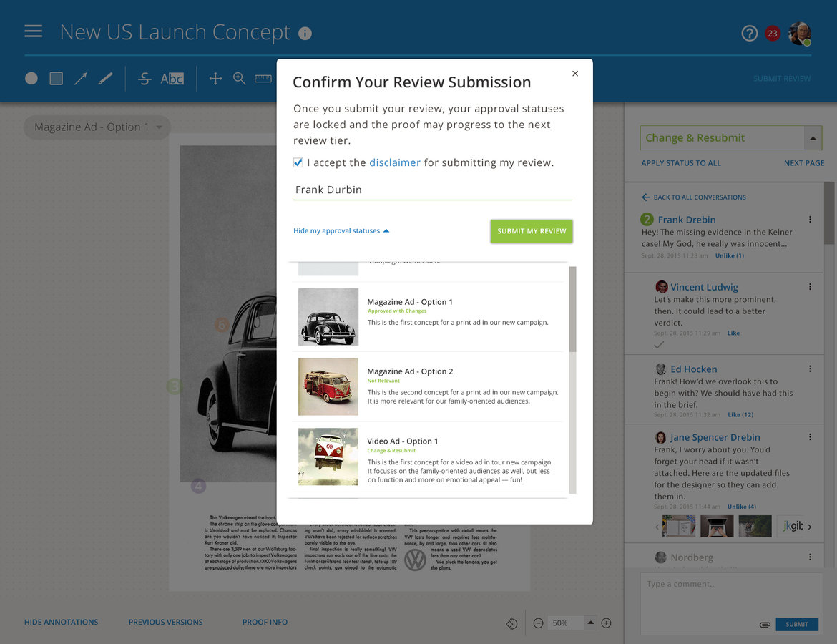Zoom in with the plus icon
837x644 pixels.
click(x=606, y=623)
